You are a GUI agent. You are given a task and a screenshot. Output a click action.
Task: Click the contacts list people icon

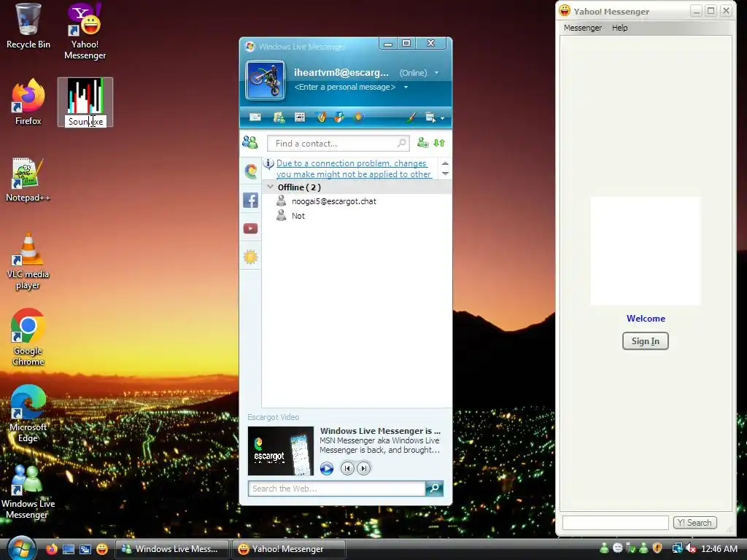point(250,142)
